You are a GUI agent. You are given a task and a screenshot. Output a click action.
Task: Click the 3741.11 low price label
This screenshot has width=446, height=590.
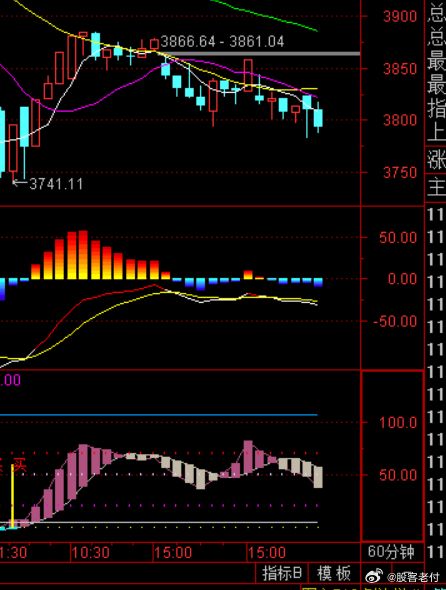pyautogui.click(x=56, y=184)
